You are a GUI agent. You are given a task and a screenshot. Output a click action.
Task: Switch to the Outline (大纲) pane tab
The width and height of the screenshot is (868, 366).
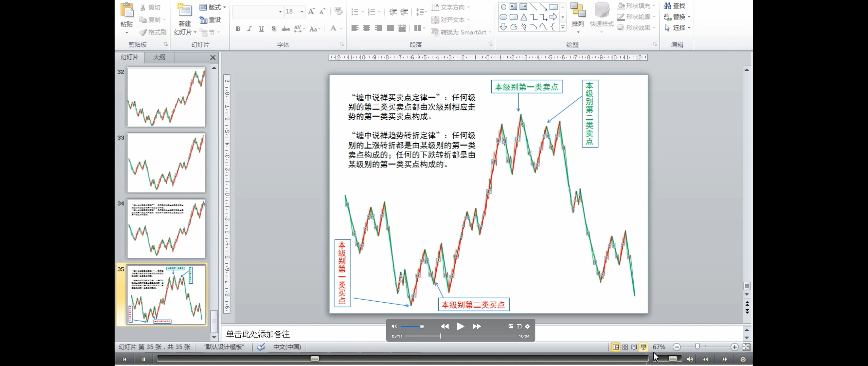[159, 57]
